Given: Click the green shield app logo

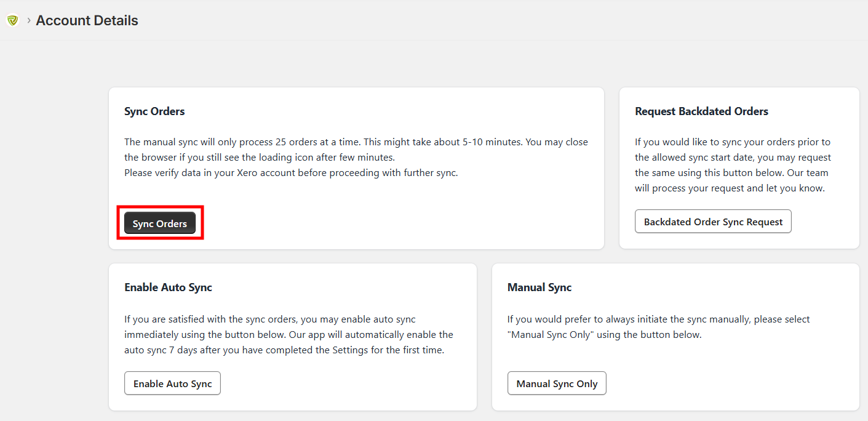Looking at the screenshot, I should (12, 20).
